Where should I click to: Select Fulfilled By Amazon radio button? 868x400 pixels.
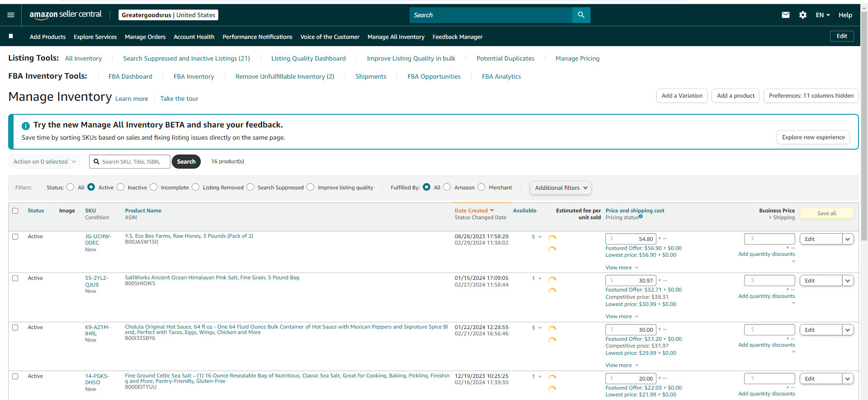[x=447, y=187]
